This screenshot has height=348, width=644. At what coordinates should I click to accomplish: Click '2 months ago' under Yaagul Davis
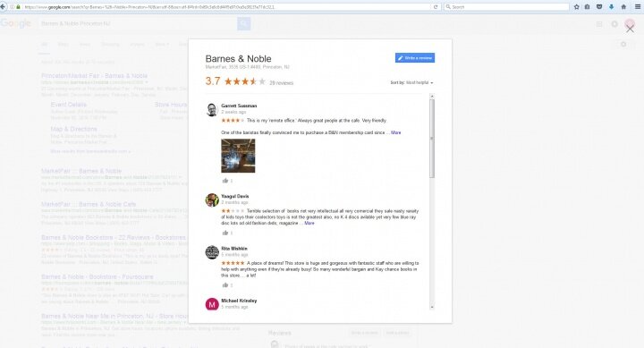234,202
